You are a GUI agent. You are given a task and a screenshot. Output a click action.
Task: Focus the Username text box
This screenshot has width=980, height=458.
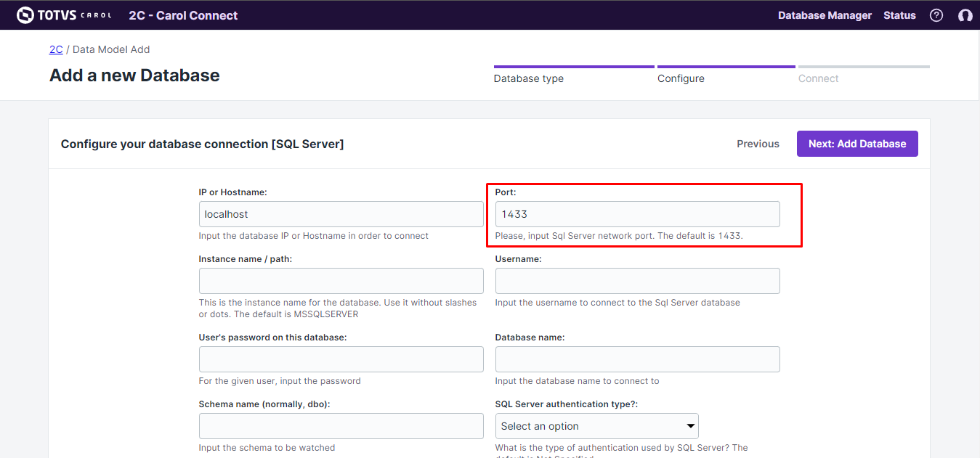point(637,281)
